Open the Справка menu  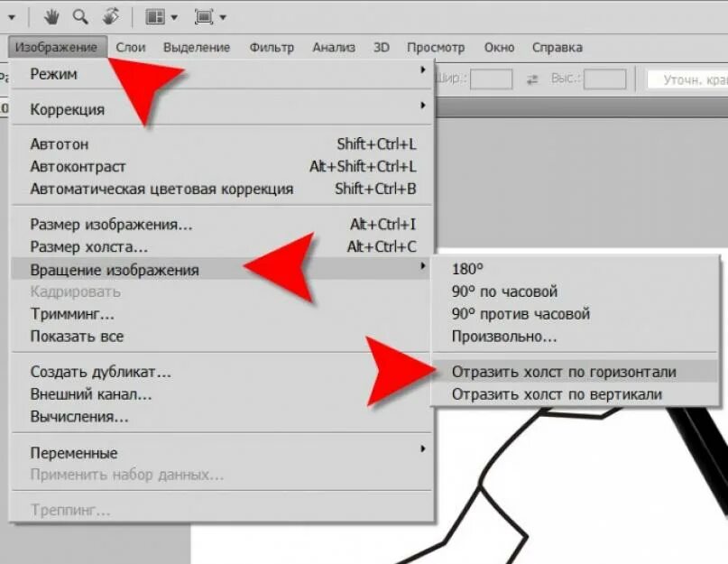(558, 48)
